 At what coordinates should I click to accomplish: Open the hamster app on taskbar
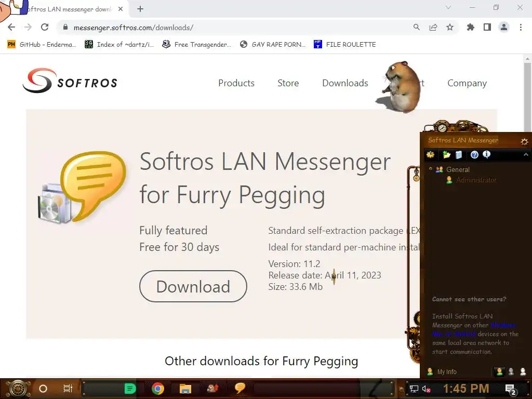click(x=212, y=388)
